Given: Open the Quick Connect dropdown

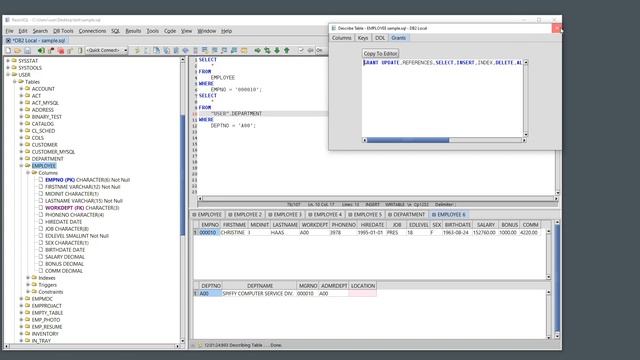Looking at the screenshot, I should 125,51.
